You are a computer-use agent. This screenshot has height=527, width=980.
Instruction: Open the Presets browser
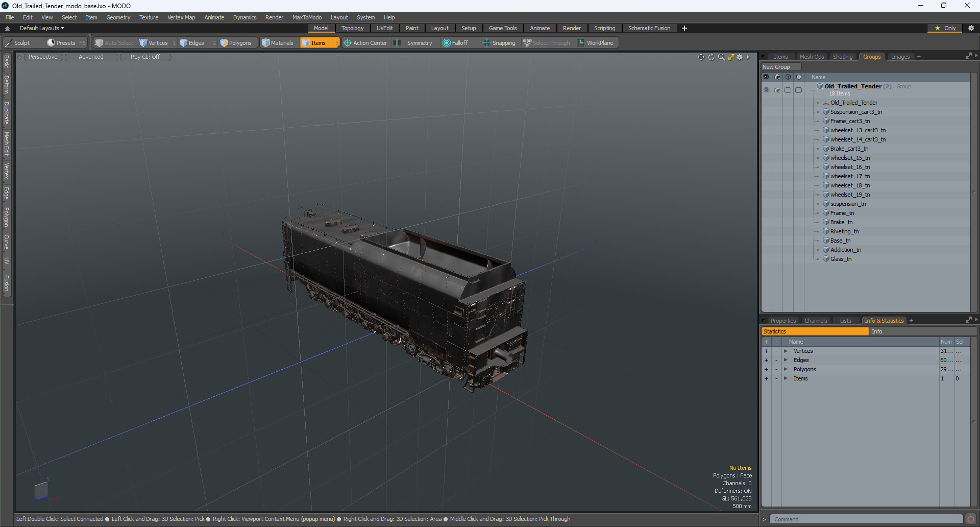(65, 43)
